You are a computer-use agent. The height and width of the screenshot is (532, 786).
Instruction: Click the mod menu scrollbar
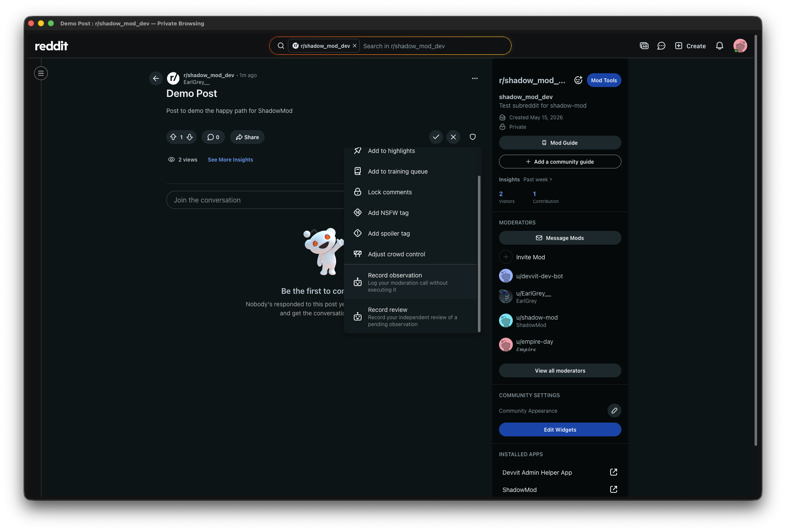(x=479, y=253)
